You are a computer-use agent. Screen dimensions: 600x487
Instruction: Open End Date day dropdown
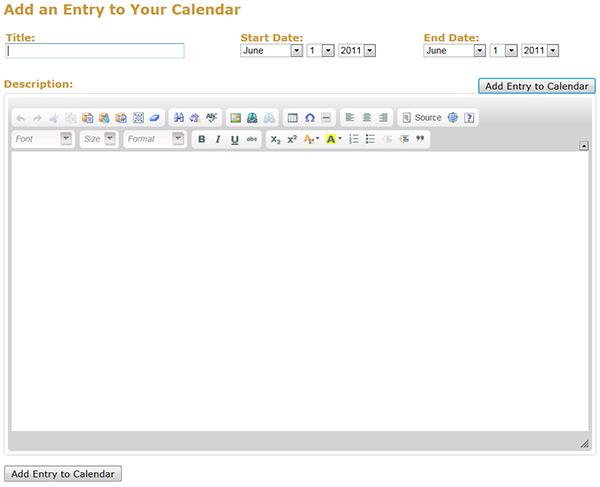tap(504, 50)
